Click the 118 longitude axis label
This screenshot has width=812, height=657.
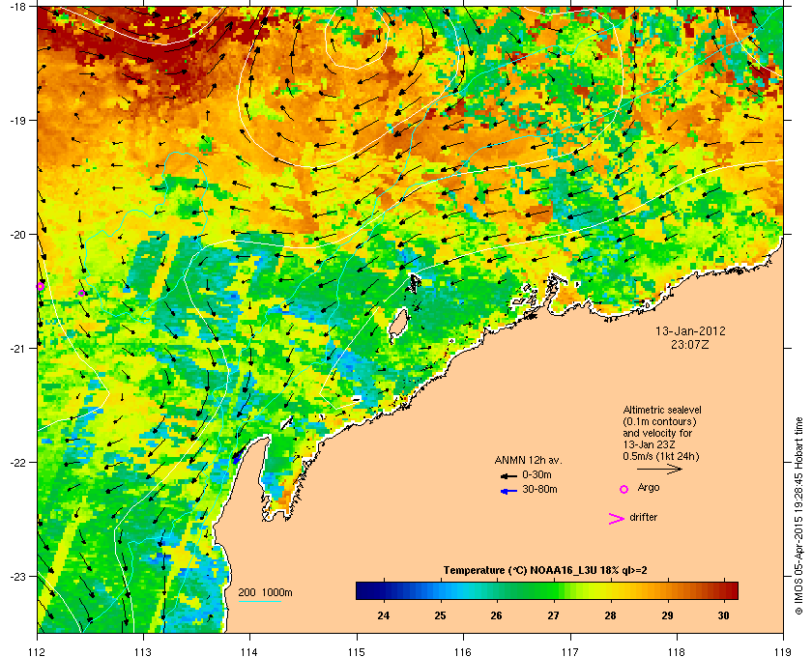click(677, 651)
